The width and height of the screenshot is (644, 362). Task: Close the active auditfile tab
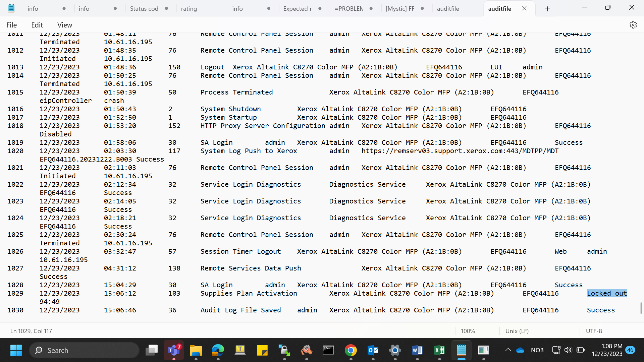click(x=524, y=8)
